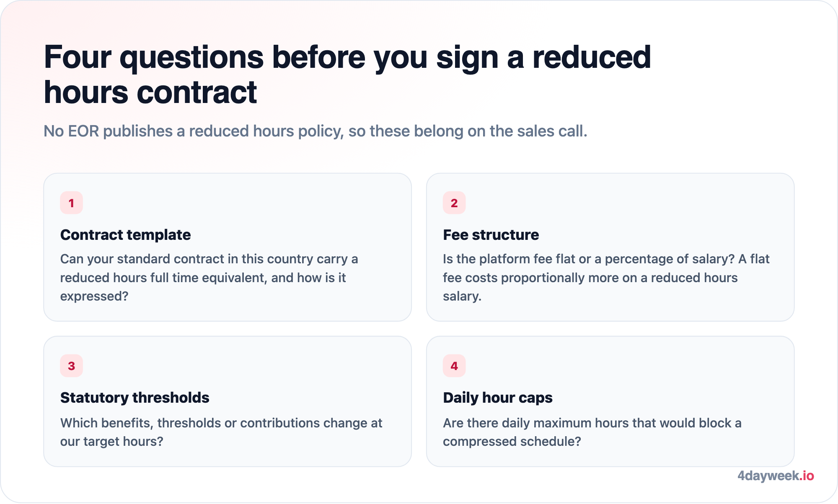Screen dimensions: 838x504
Task: Select the Fee structure heading
Action: (x=491, y=235)
